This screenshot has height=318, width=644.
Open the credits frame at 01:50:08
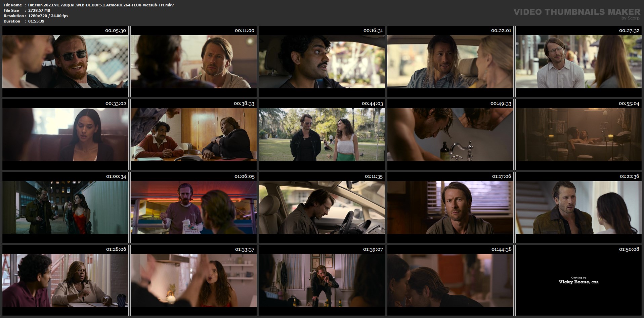578,280
